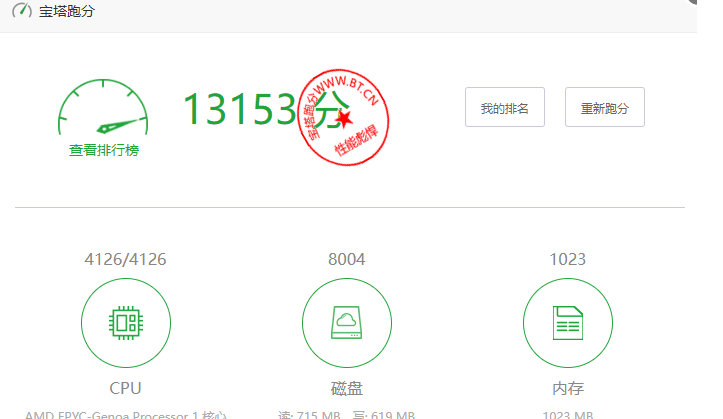Click the memory score 1023

tap(567, 260)
